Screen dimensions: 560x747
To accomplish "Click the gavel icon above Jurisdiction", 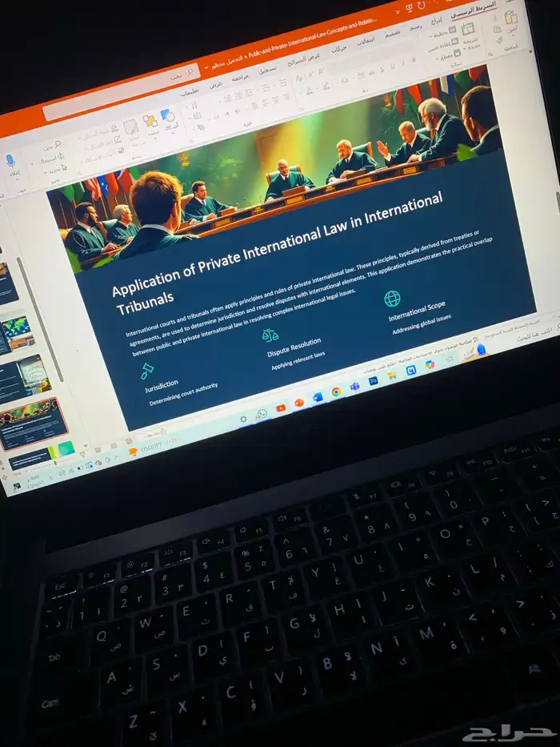I will tap(147, 371).
